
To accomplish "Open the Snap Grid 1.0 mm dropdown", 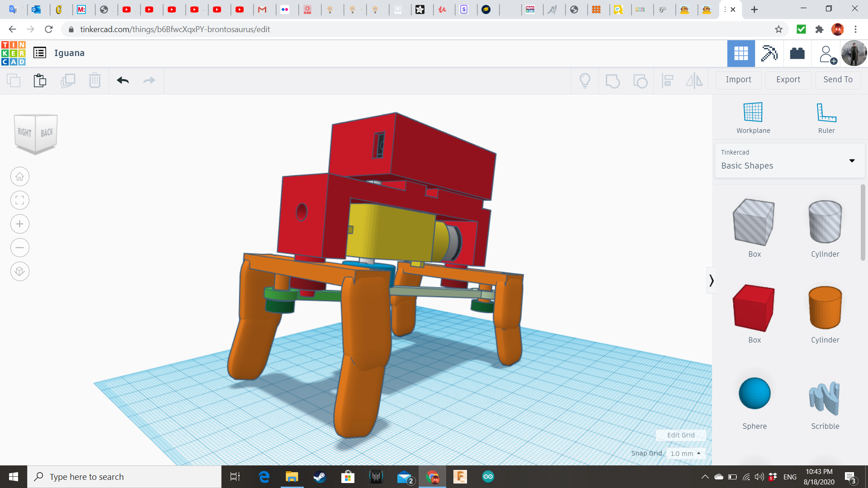I will [685, 453].
